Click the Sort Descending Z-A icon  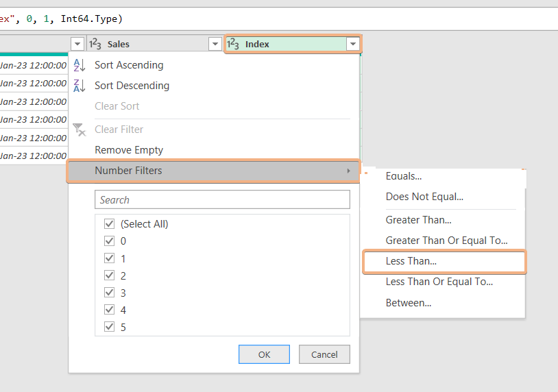79,86
